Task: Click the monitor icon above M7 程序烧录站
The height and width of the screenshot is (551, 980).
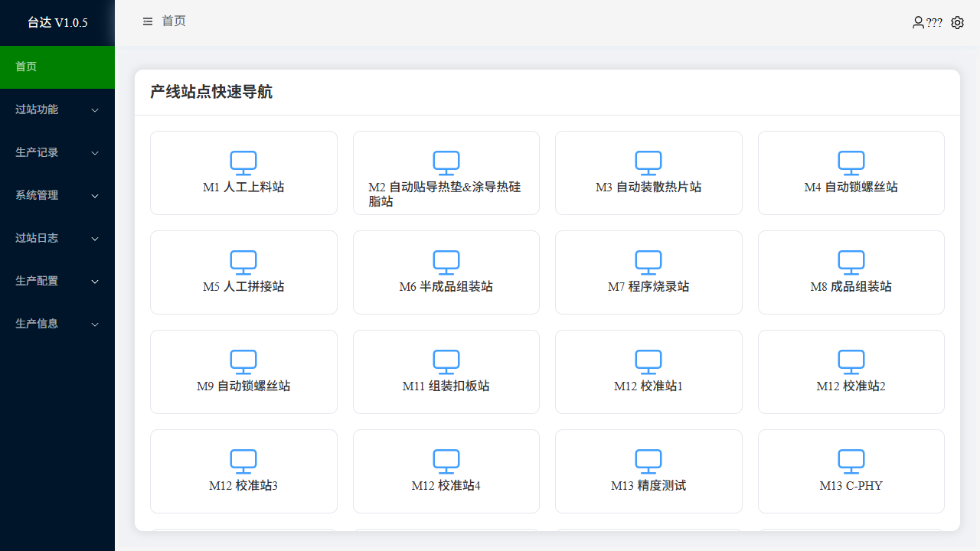Action: [x=648, y=262]
